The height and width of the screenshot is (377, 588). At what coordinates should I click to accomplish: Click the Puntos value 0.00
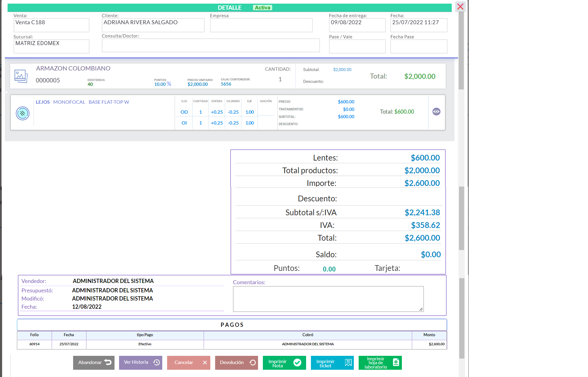click(329, 269)
